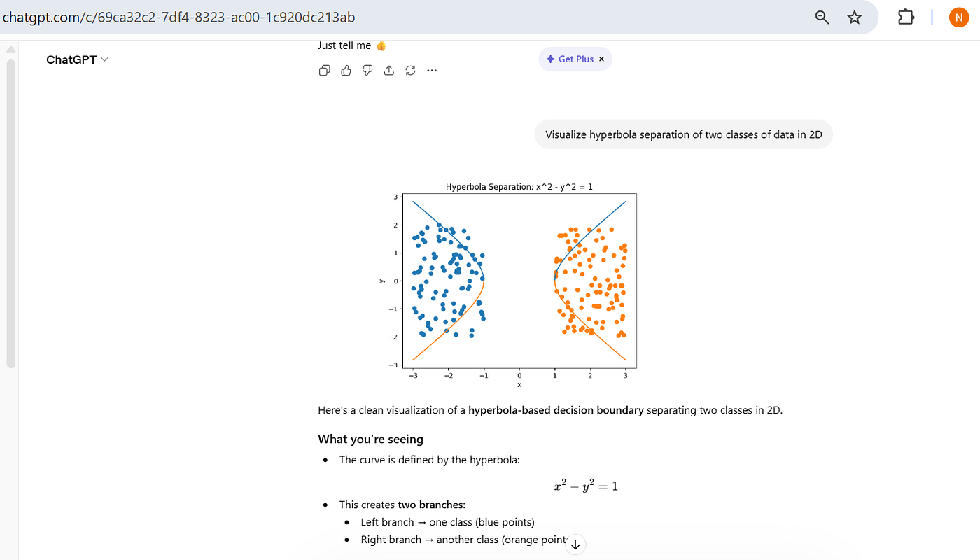Open the browser zoom magnifier icon

822,17
